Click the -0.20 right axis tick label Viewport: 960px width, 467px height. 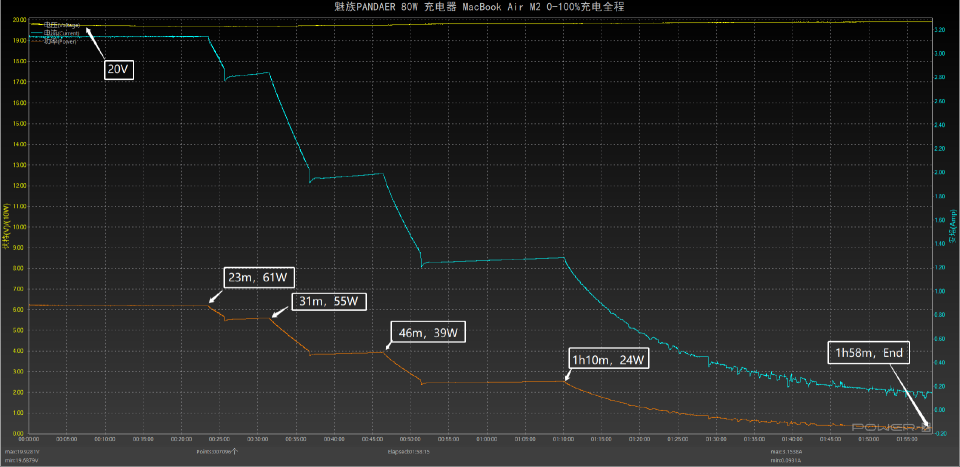[x=940, y=433]
